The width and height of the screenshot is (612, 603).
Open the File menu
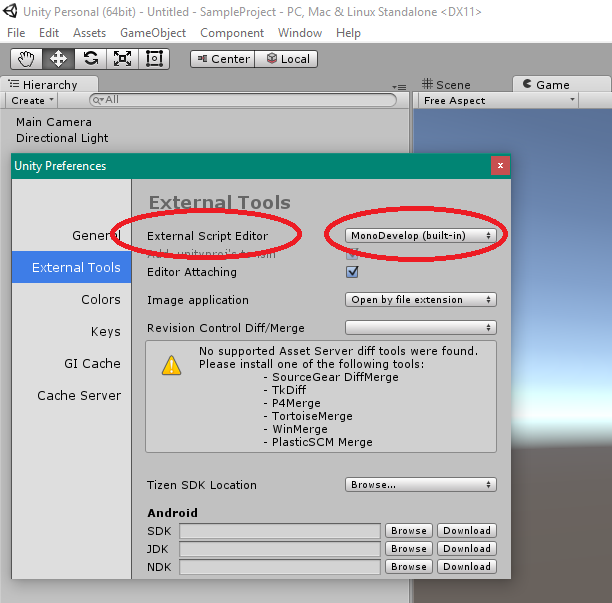coord(16,33)
